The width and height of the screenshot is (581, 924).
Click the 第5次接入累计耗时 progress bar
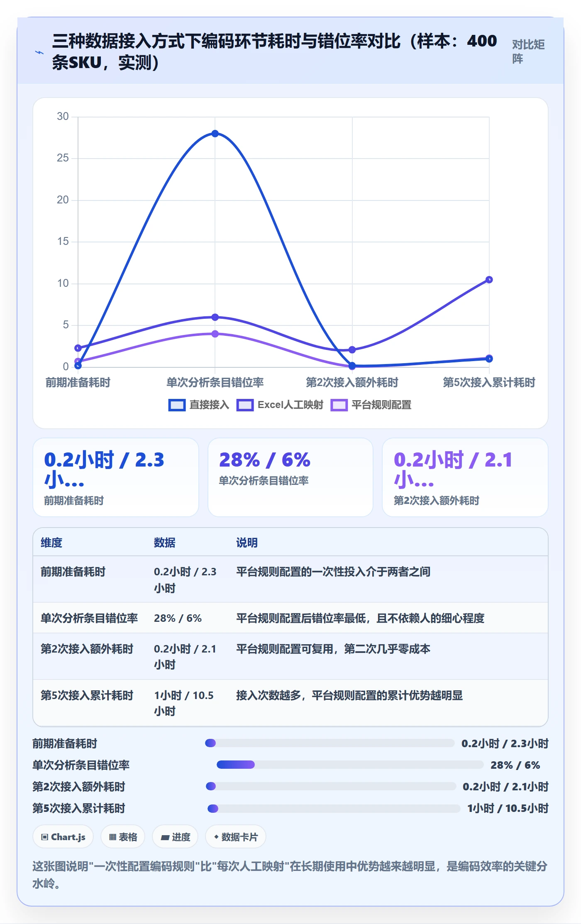[334, 808]
